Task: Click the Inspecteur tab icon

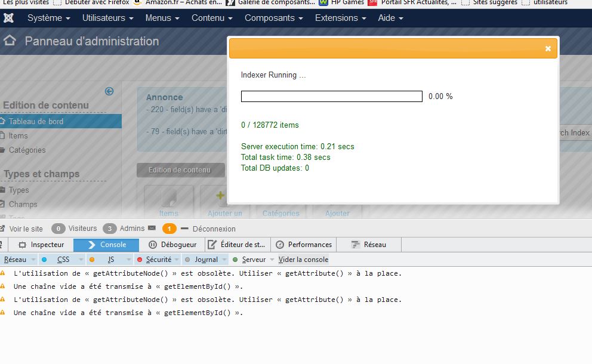Action: pyautogui.click(x=22, y=245)
